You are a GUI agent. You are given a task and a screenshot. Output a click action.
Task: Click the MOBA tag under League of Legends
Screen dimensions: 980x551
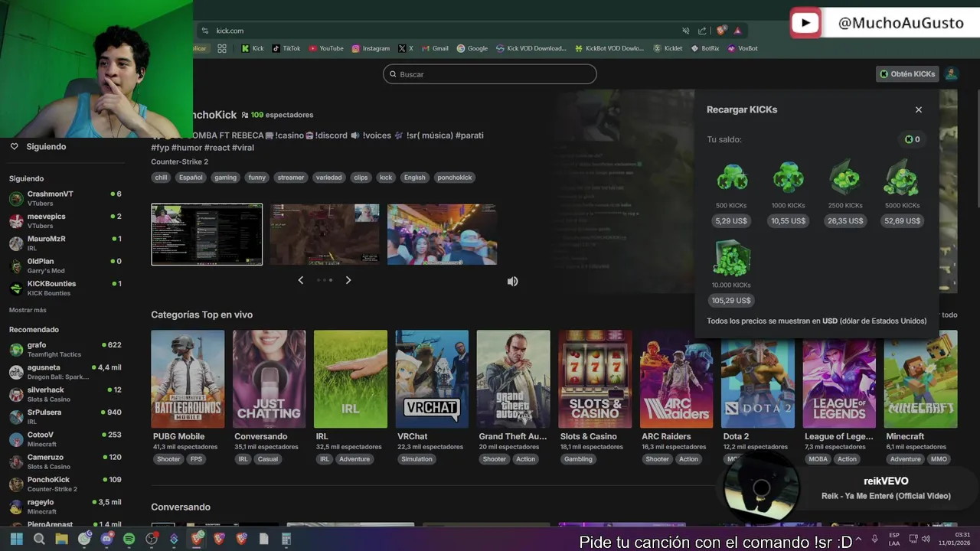[x=818, y=459]
